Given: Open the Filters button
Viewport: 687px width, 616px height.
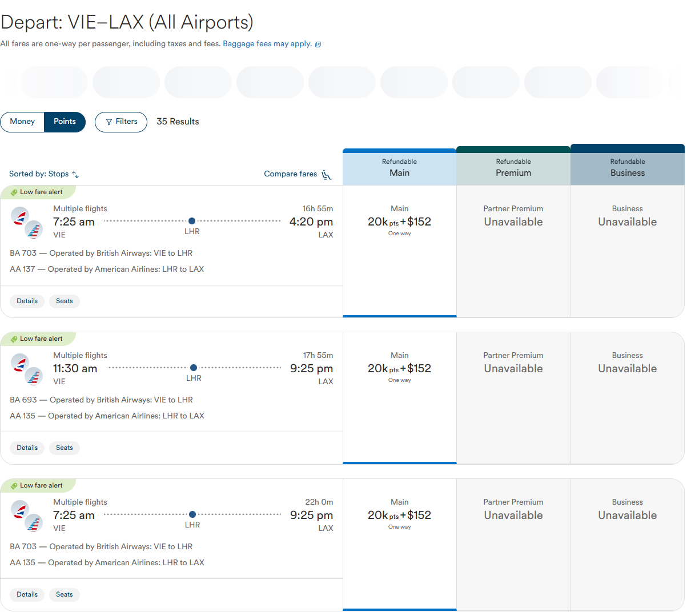Looking at the screenshot, I should coord(121,122).
